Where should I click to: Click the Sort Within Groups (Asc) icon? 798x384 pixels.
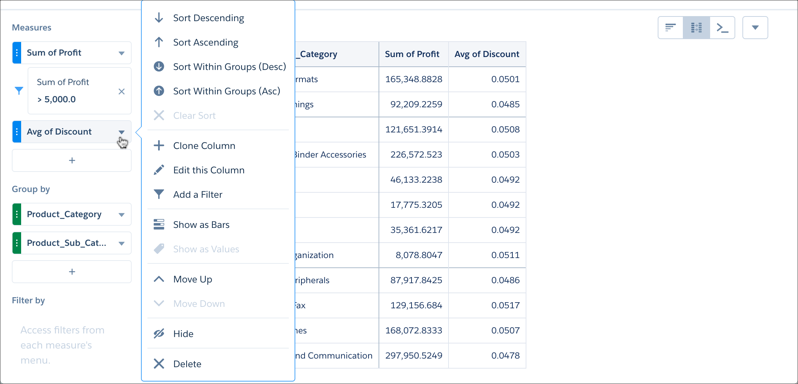(x=159, y=91)
